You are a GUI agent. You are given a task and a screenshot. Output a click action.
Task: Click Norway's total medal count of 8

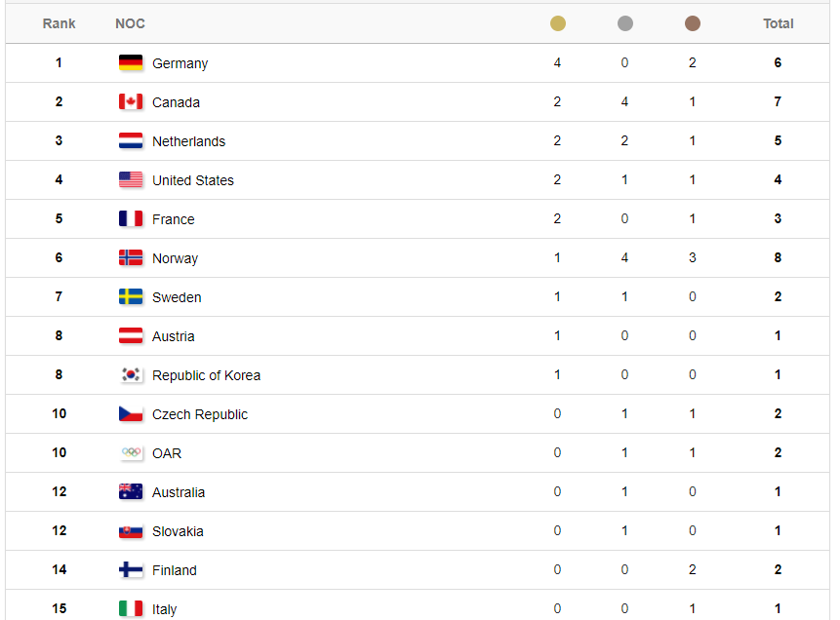[778, 258]
